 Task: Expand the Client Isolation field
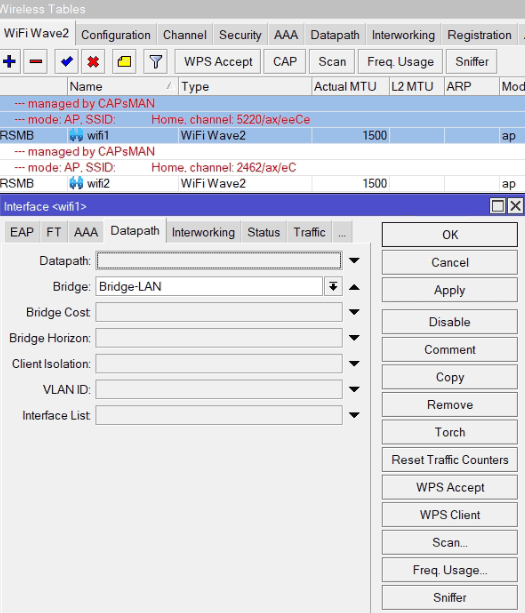354,364
